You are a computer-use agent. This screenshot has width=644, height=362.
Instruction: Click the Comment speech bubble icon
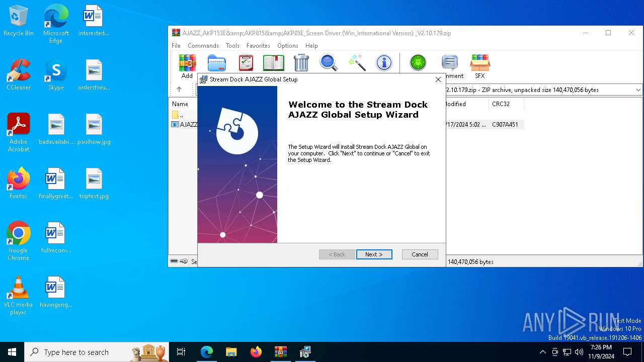click(449, 63)
